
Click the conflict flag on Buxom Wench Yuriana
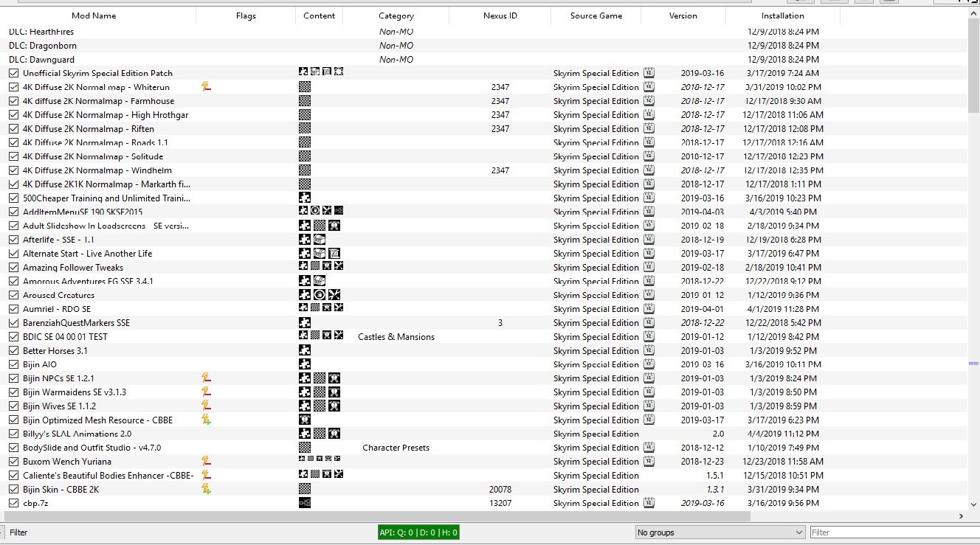[x=207, y=462]
